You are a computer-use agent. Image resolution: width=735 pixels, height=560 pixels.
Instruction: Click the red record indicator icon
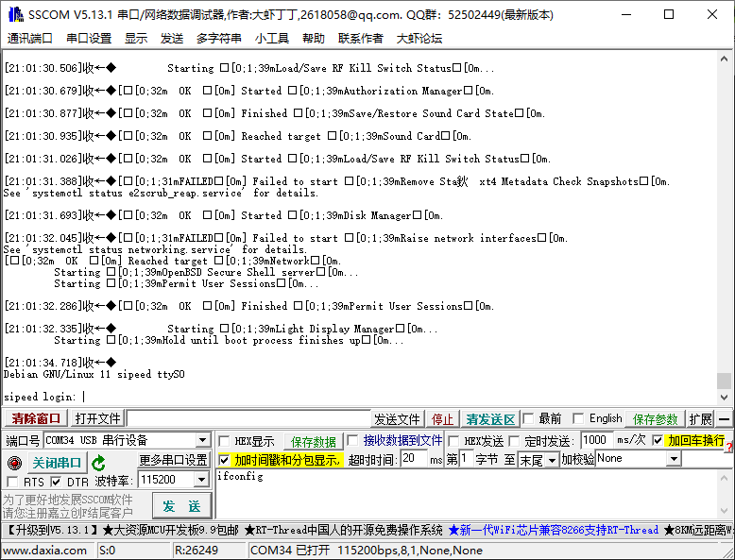[x=14, y=463]
